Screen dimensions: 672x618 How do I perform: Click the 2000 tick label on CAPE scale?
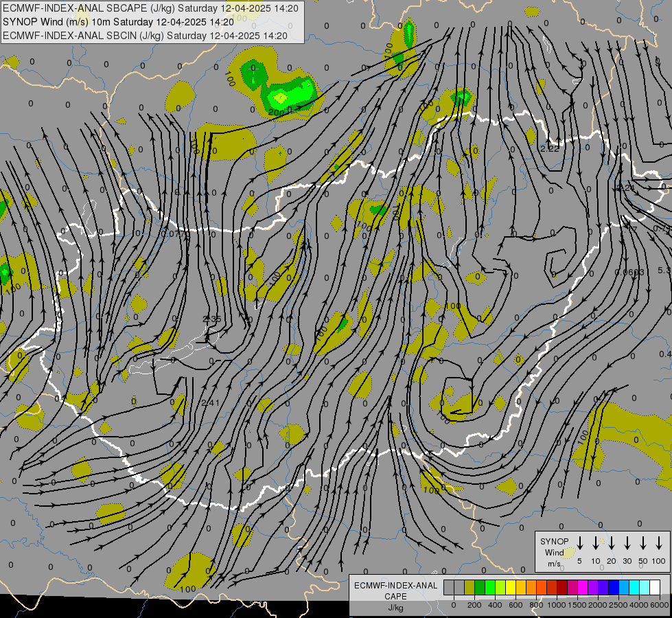pyautogui.click(x=598, y=605)
